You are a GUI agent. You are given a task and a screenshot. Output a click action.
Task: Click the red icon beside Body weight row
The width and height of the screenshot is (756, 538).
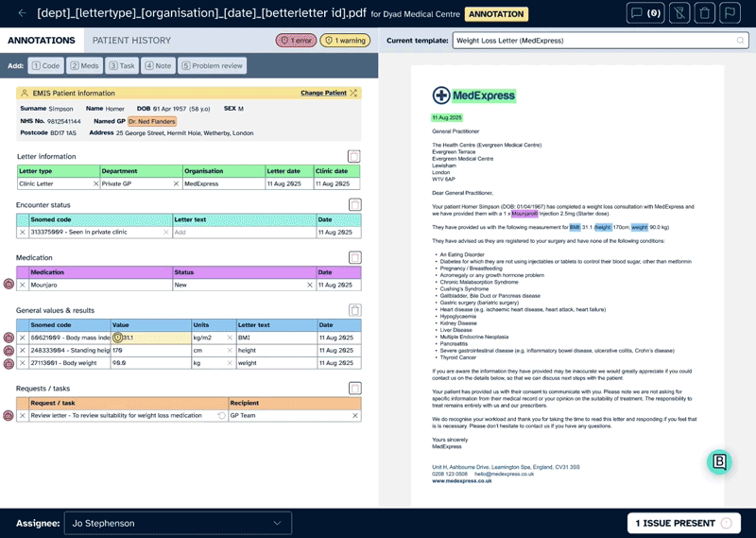coord(9,363)
